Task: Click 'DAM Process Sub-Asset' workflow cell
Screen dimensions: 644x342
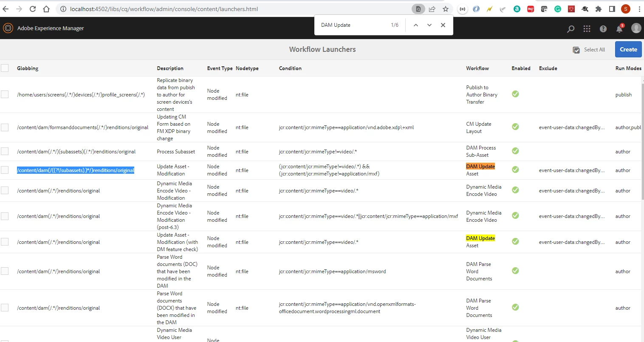Action: click(481, 151)
